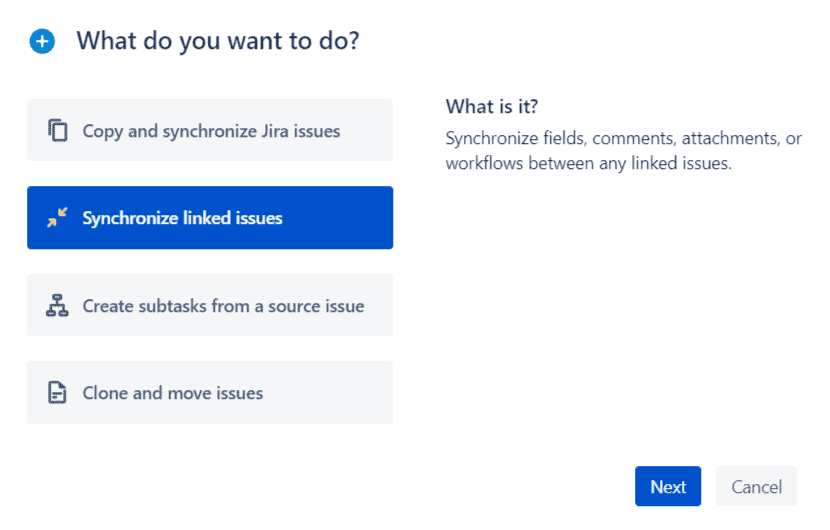The width and height of the screenshot is (830, 530).
Task: Click the 'What do you want to do?' heading
Action: 218,42
